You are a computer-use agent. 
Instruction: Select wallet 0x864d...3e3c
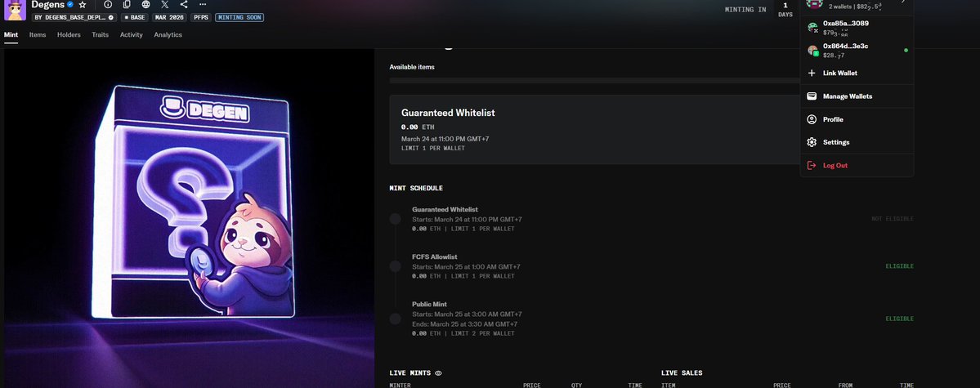857,51
